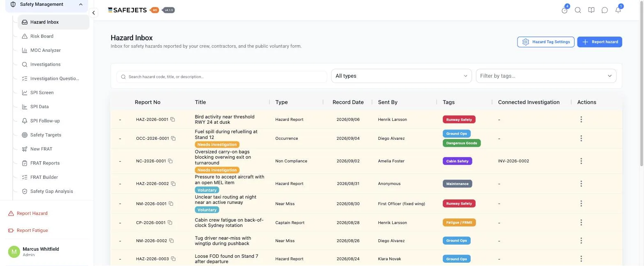
Task: Copy report number OCC-2026-0001
Action: click(173, 139)
